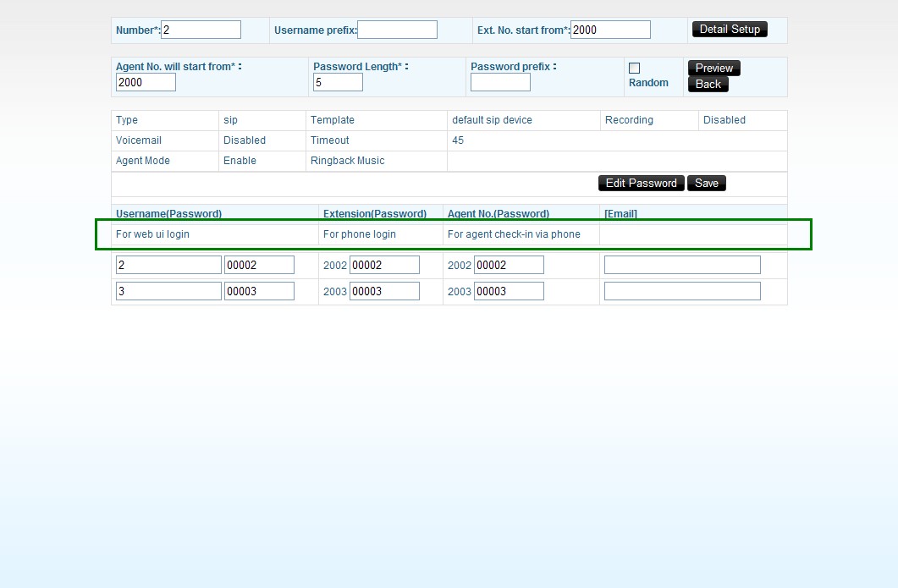This screenshot has height=588, width=898.
Task: Edit extension 2002 password field
Action: [x=384, y=265]
